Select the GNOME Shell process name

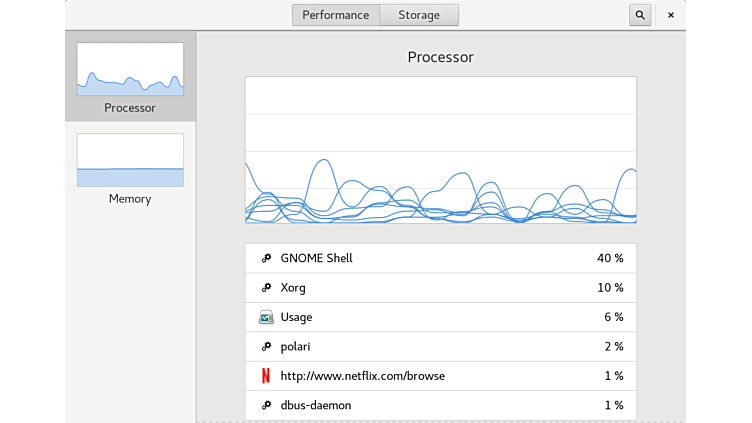(316, 258)
